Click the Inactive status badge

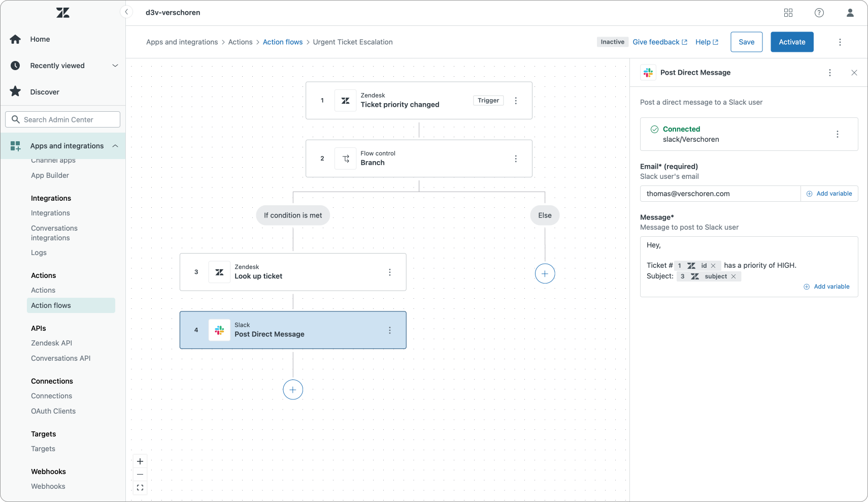pyautogui.click(x=613, y=42)
